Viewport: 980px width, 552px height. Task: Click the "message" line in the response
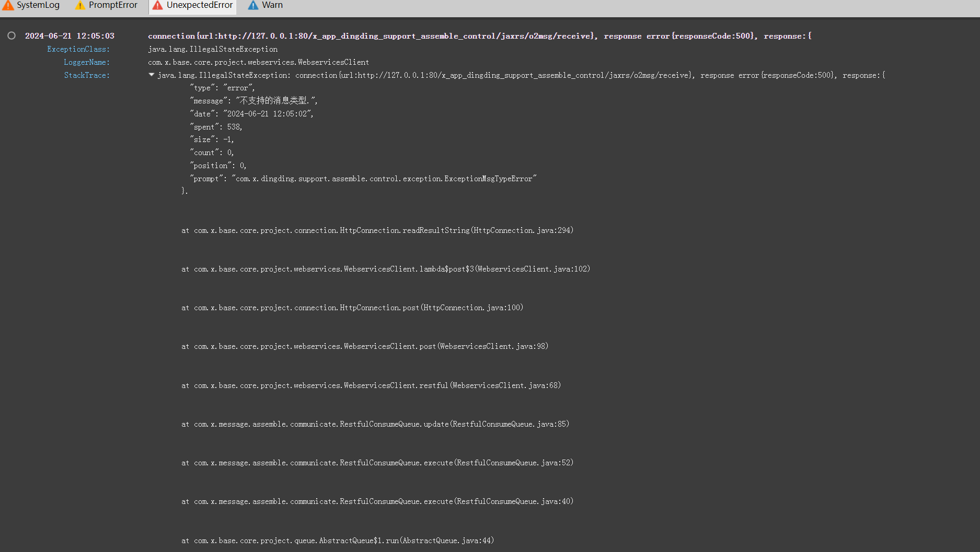click(x=253, y=101)
